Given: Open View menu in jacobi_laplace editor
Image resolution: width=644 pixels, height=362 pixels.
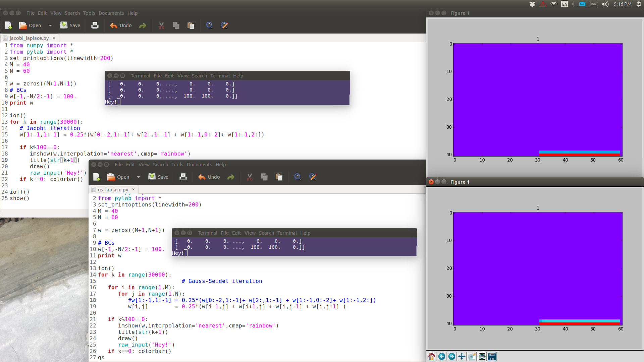Looking at the screenshot, I should pyautogui.click(x=56, y=13).
